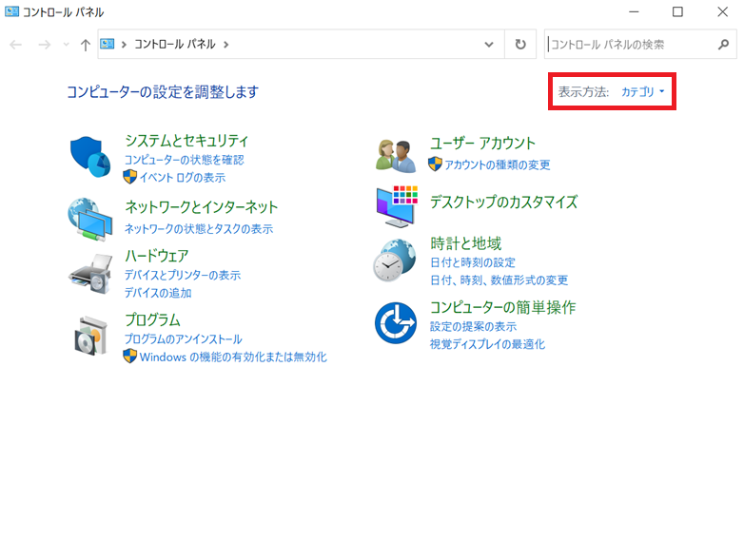Screen dimensions: 744x560
Task: Expand the address bar history dropdown
Action: (x=489, y=45)
